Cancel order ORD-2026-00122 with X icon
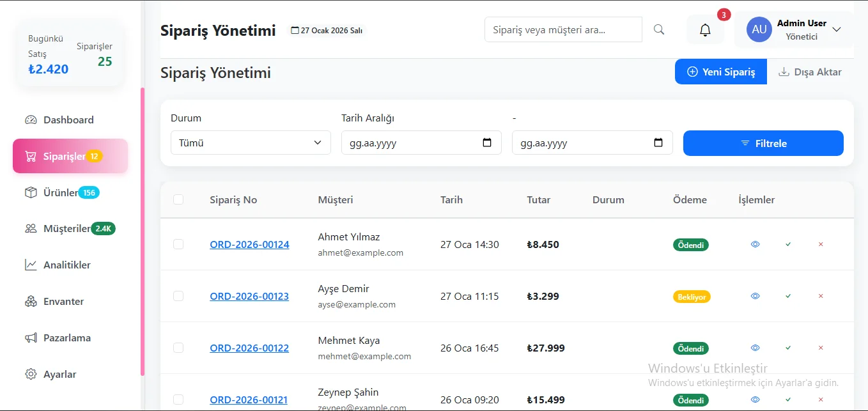Viewport: 868px width, 411px height. [821, 348]
